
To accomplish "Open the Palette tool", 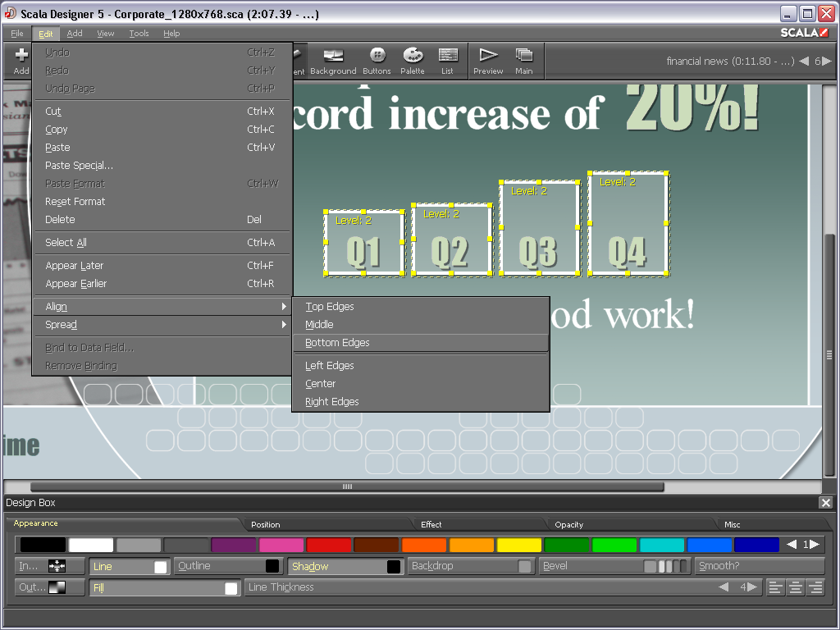I will (413, 61).
